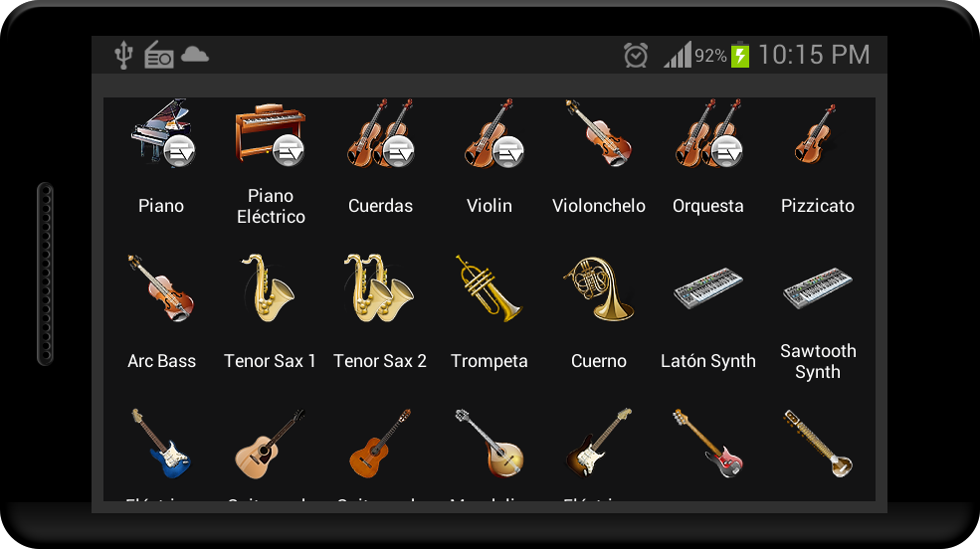Pick the Pizzicato small violin icon

click(816, 133)
